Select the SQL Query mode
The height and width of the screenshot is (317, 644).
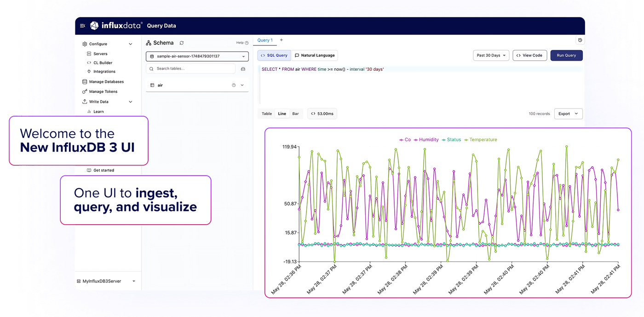tap(274, 56)
